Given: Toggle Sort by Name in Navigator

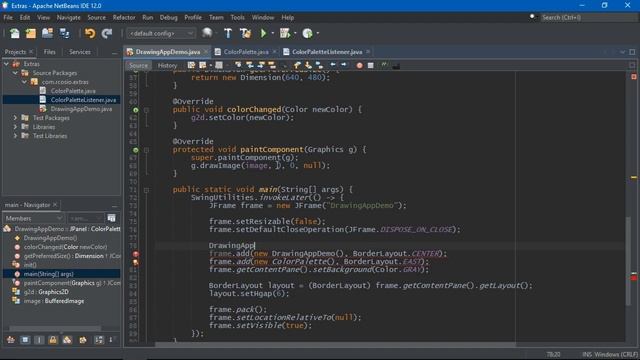Looking at the screenshot, I should 99,340.
